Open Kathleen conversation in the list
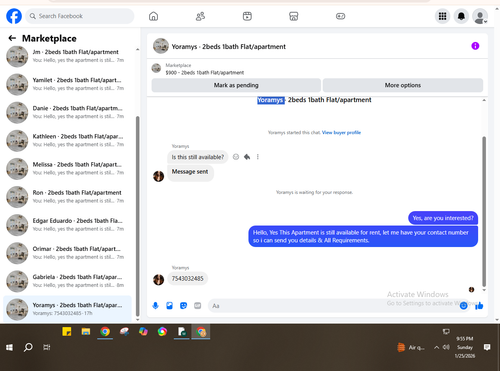The image size is (500, 371). tap(67, 140)
